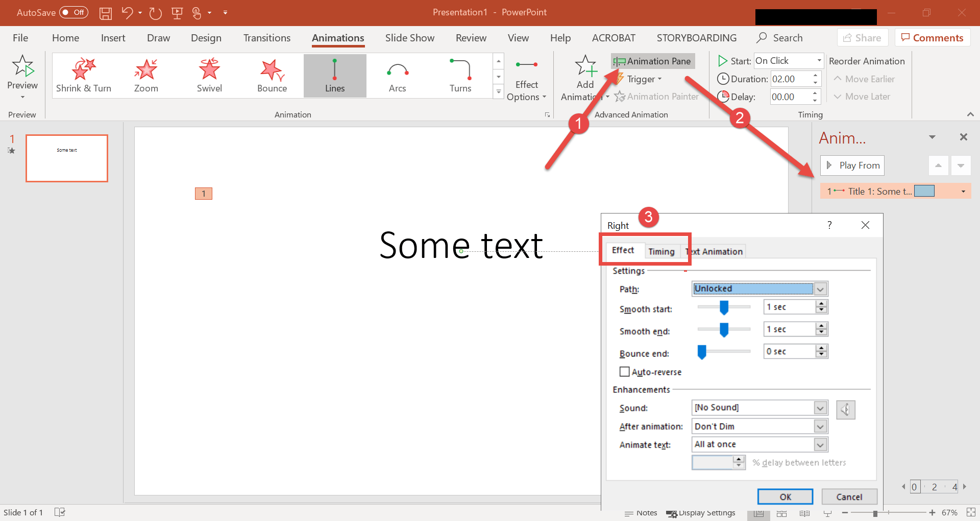
Task: Open the Path dropdown set to Unlocked
Action: click(820, 289)
